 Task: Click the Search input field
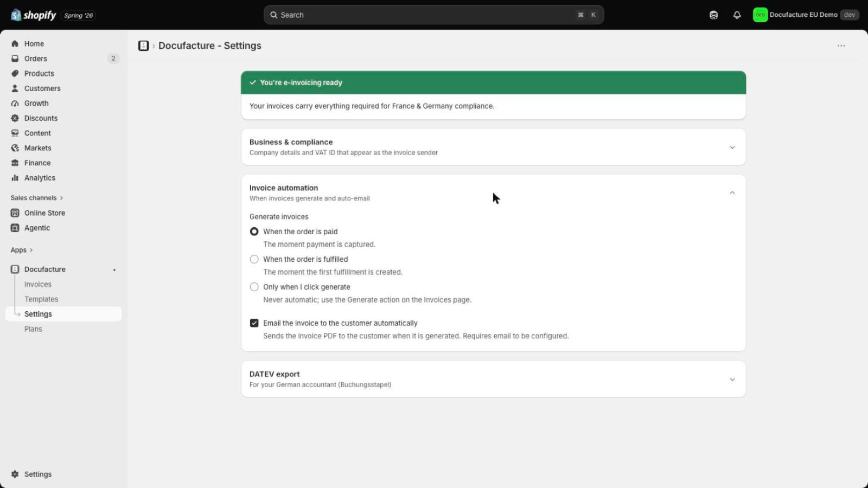pos(433,15)
